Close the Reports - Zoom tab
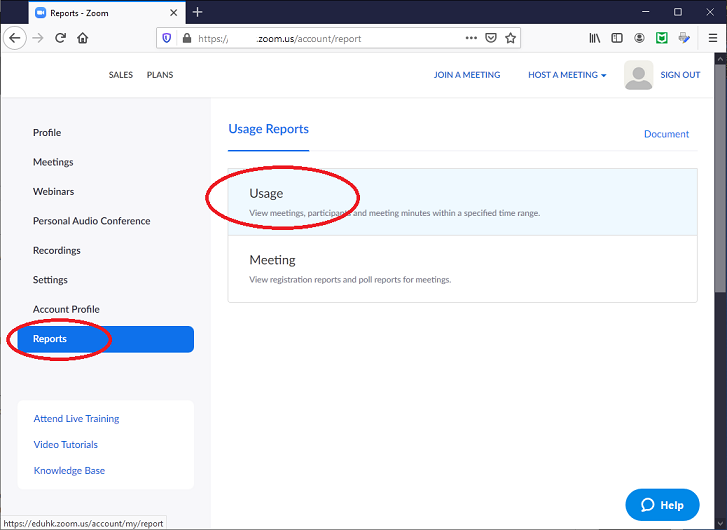727x530 pixels. coord(173,13)
